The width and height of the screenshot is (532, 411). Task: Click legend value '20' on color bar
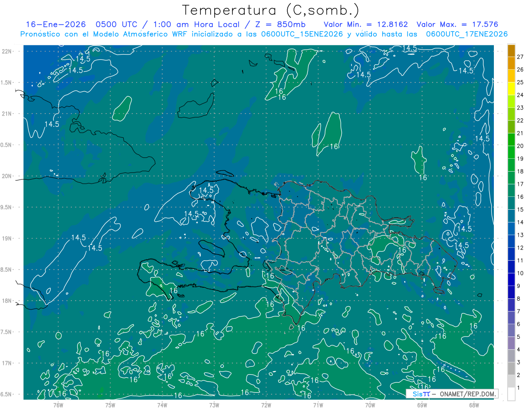pos(520,146)
